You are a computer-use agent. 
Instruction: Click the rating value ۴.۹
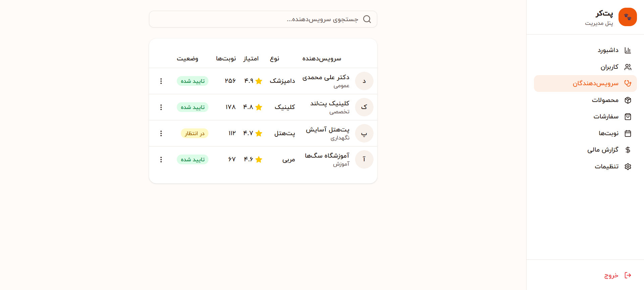pyautogui.click(x=249, y=81)
